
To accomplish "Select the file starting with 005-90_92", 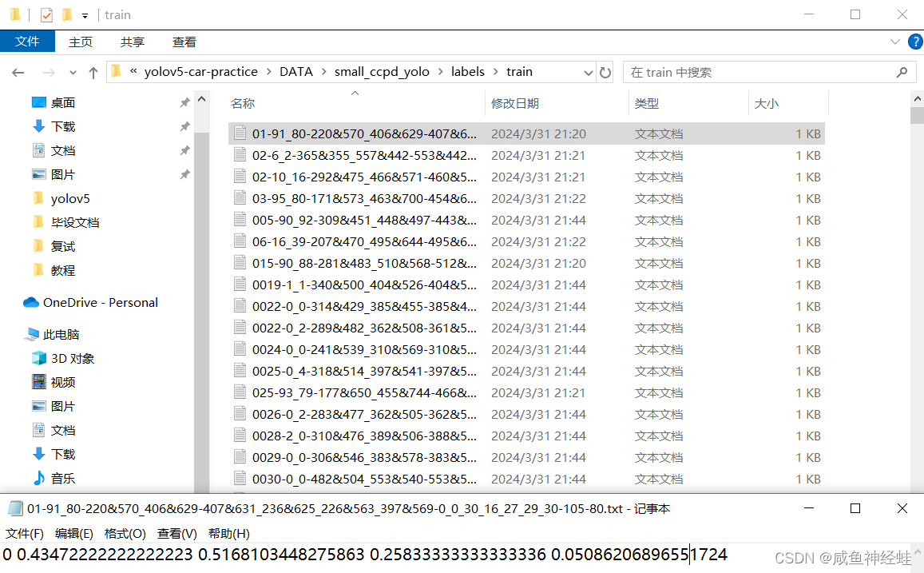I will 359,219.
